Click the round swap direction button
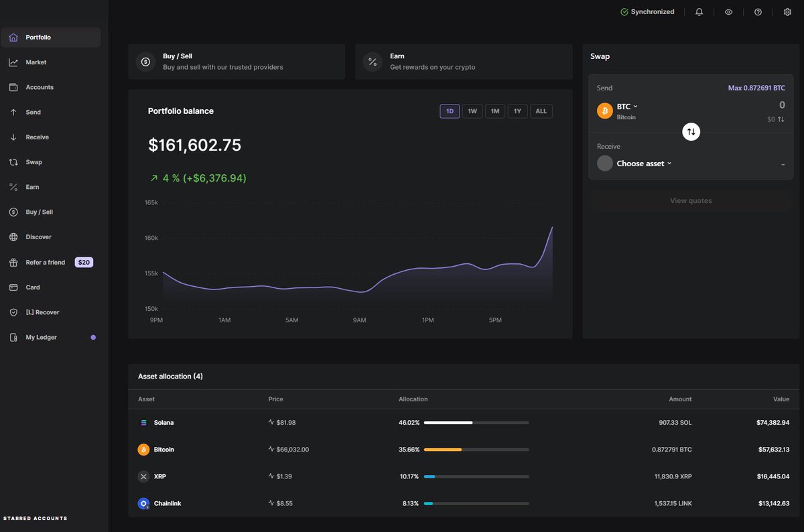This screenshot has height=532, width=804. [691, 132]
